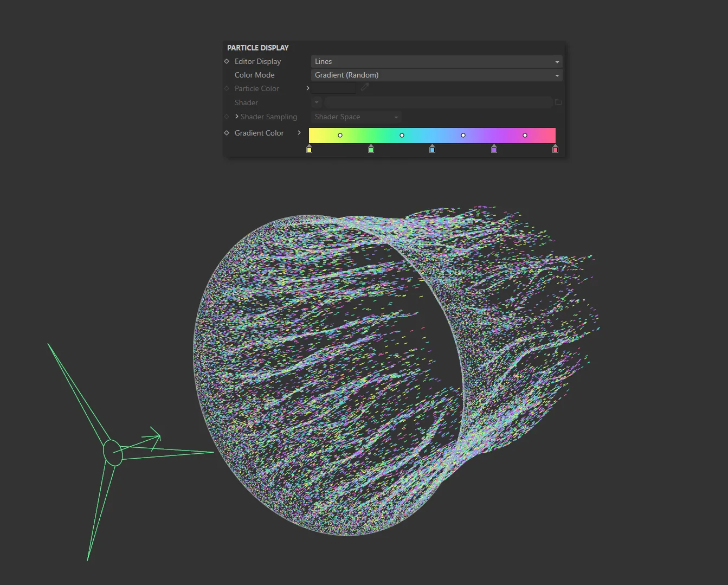Click the folder icon to browse for a shader
Screen dimensions: 728x585
[x=558, y=102]
